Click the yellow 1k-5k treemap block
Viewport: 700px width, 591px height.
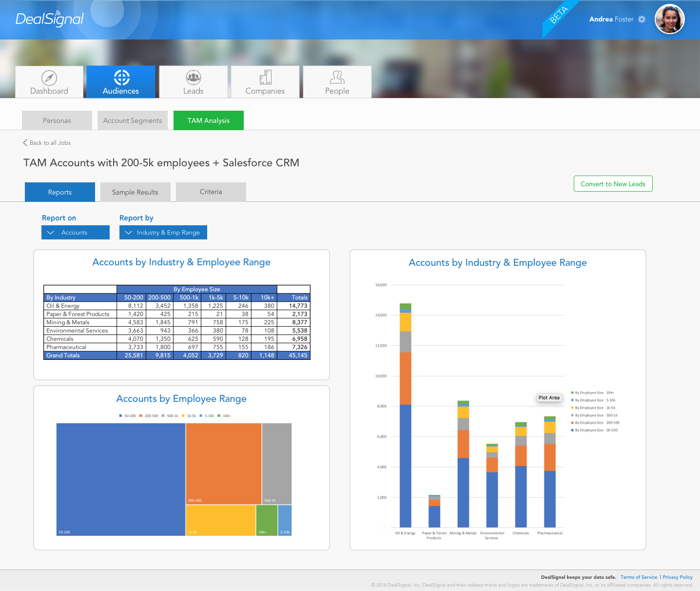[221, 520]
